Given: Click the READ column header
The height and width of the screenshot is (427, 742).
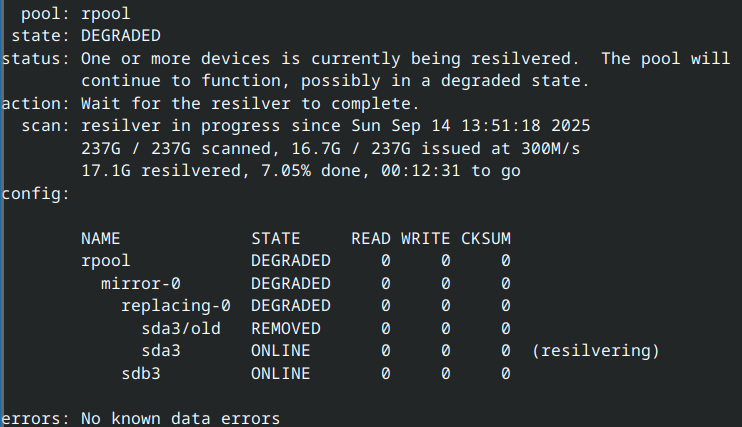Looking at the screenshot, I should 370,239.
